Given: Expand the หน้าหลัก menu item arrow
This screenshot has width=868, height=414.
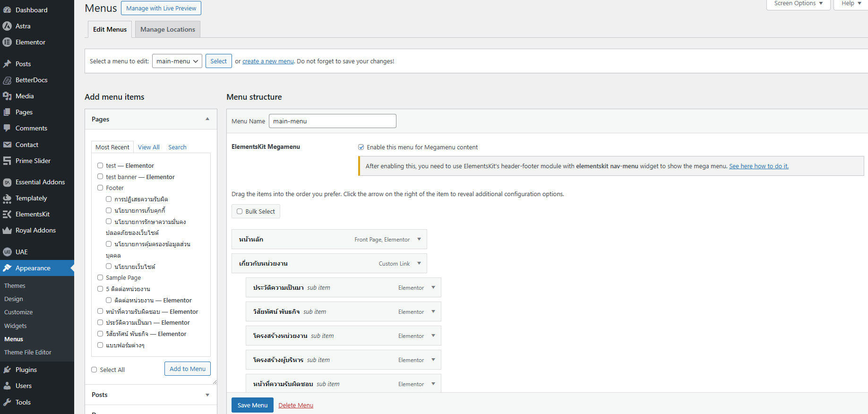Looking at the screenshot, I should click(x=419, y=239).
